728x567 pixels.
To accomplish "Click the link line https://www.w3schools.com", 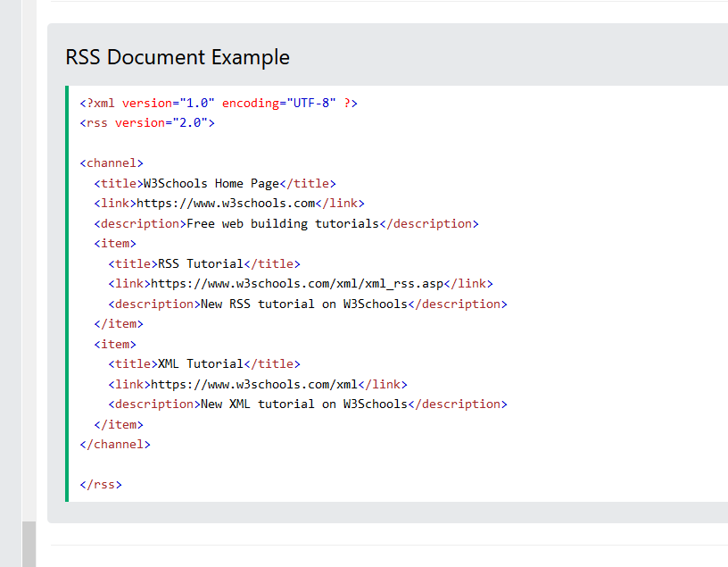I will point(229,204).
